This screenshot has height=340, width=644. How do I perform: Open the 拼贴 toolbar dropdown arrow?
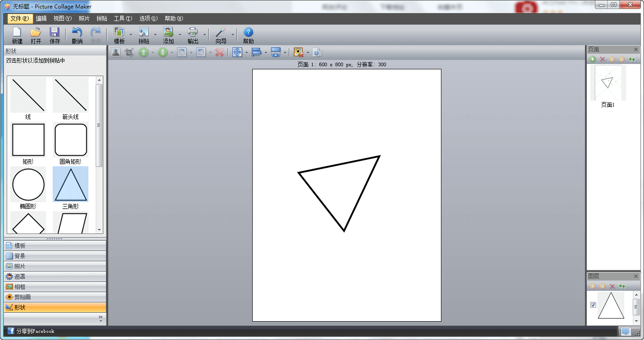[x=155, y=34]
